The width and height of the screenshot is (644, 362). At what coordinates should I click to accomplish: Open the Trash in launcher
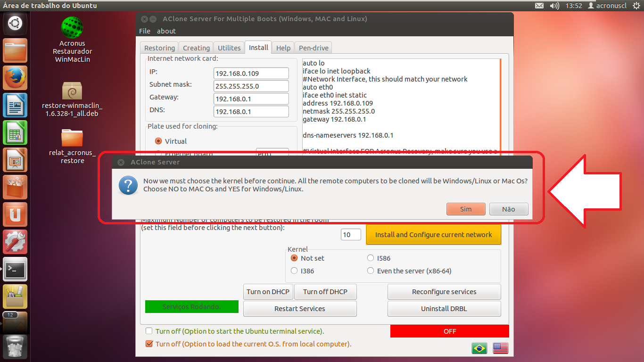pos(15,347)
